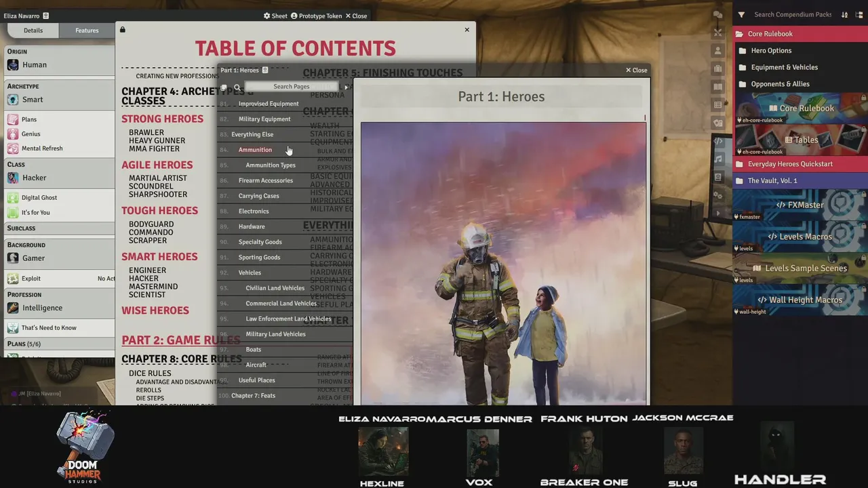Collapse all compendium folders icon
Screen dimensions: 868x488
pos(859,15)
